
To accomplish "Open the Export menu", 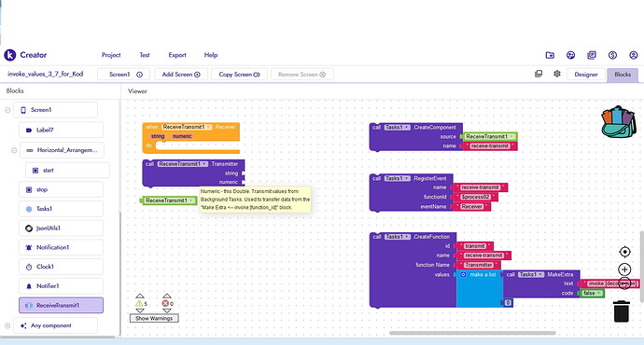I will 177,55.
